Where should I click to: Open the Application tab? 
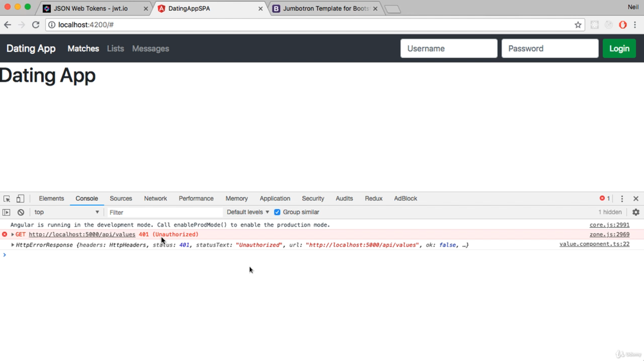coord(275,199)
